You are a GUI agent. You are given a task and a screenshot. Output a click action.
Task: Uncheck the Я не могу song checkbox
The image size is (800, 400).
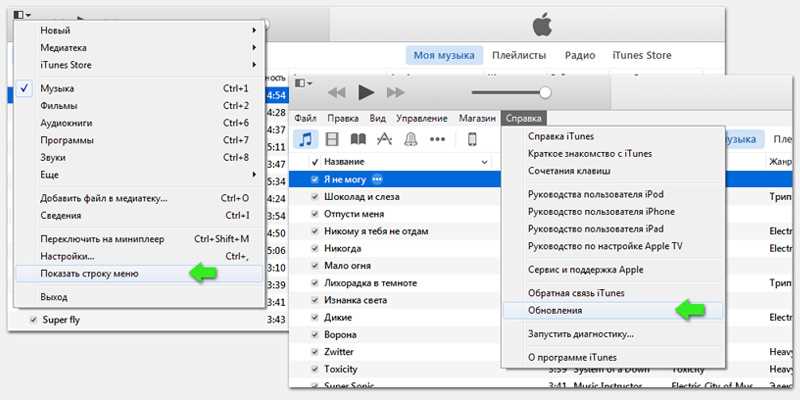click(x=315, y=180)
